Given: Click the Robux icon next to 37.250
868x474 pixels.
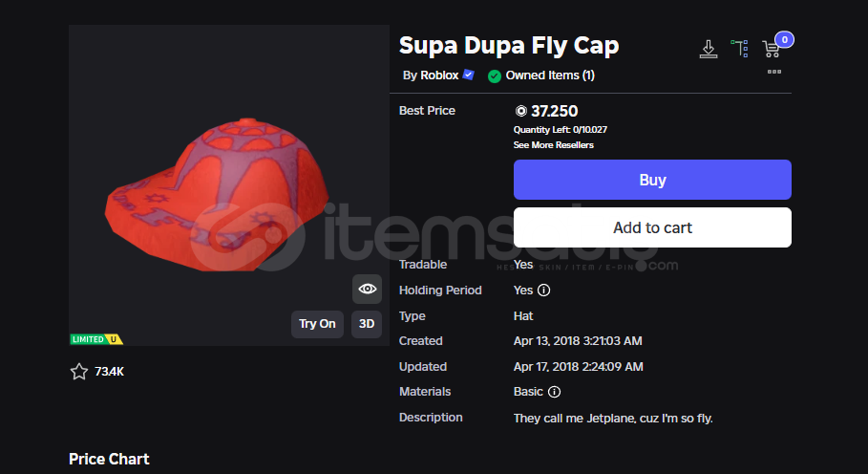Looking at the screenshot, I should click(520, 111).
